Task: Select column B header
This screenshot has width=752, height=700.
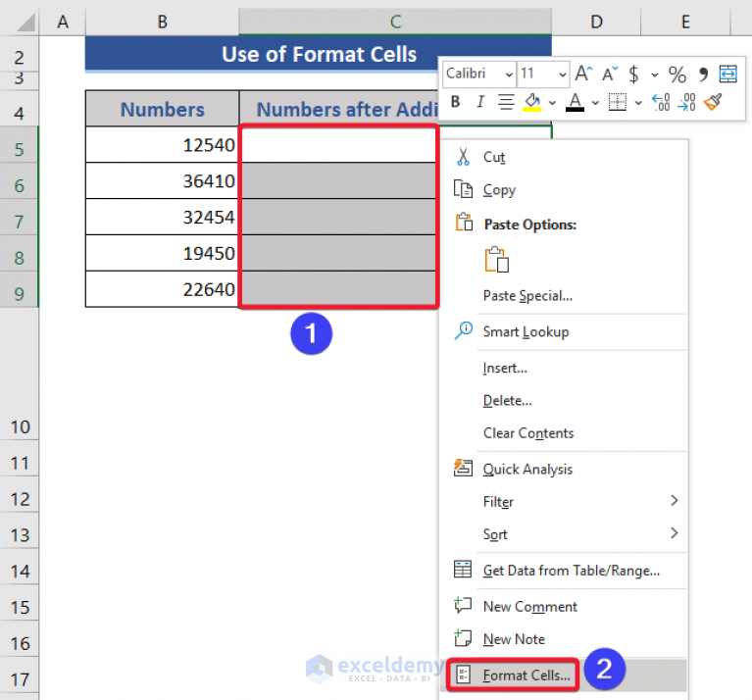Action: click(162, 22)
